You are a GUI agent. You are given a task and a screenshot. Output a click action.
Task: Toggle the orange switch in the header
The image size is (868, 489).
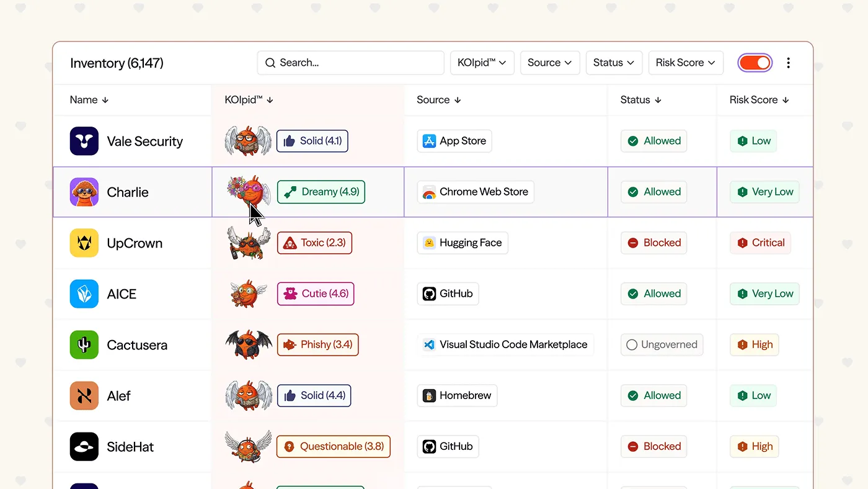(755, 63)
